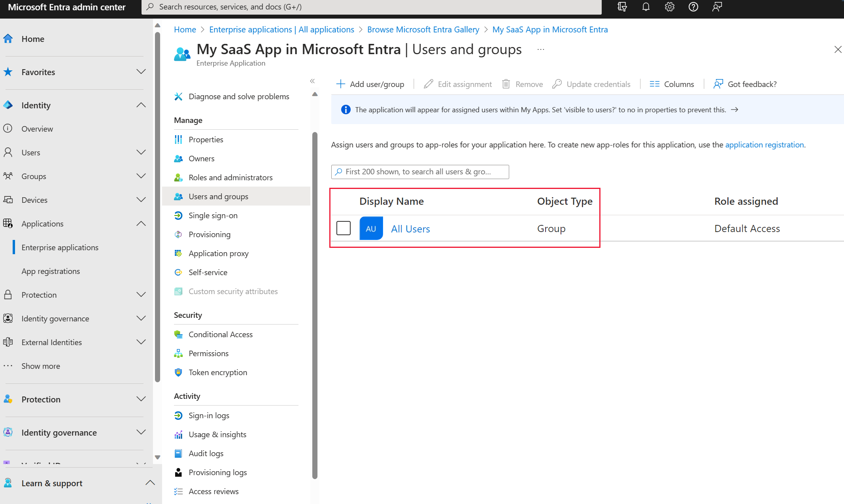Select the Provisioning menu item
Image resolution: width=844 pixels, height=504 pixels.
(209, 233)
